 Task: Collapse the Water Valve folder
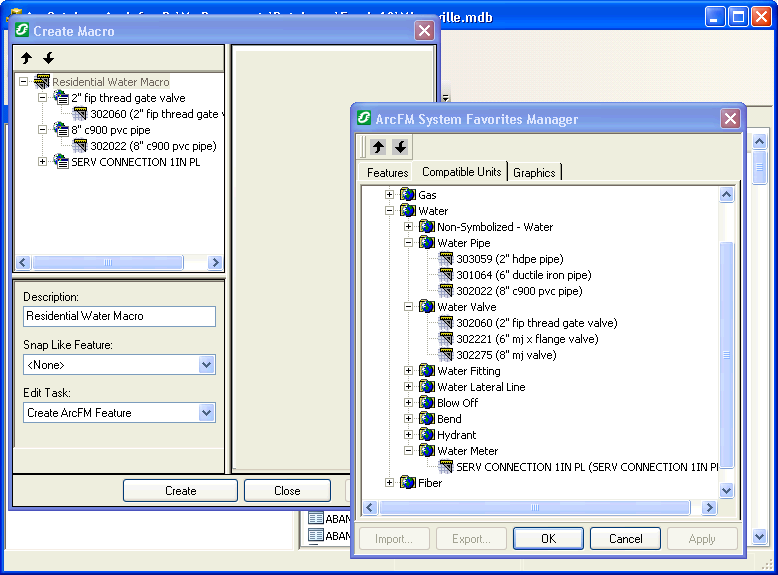[x=408, y=307]
